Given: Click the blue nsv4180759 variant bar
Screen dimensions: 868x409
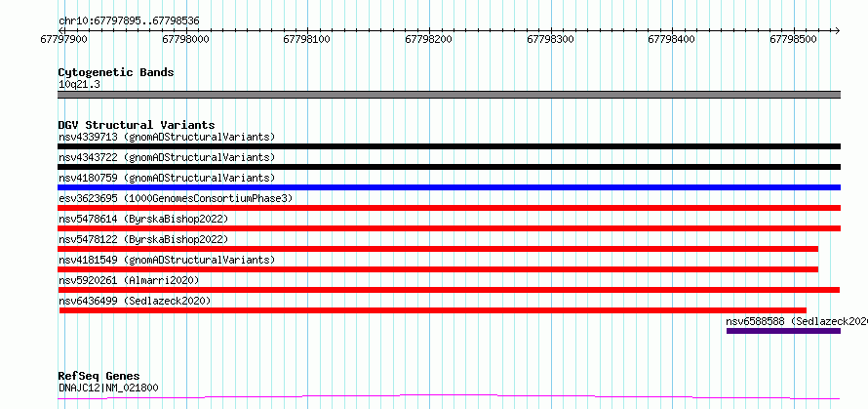Looking at the screenshot, I should [x=449, y=187].
